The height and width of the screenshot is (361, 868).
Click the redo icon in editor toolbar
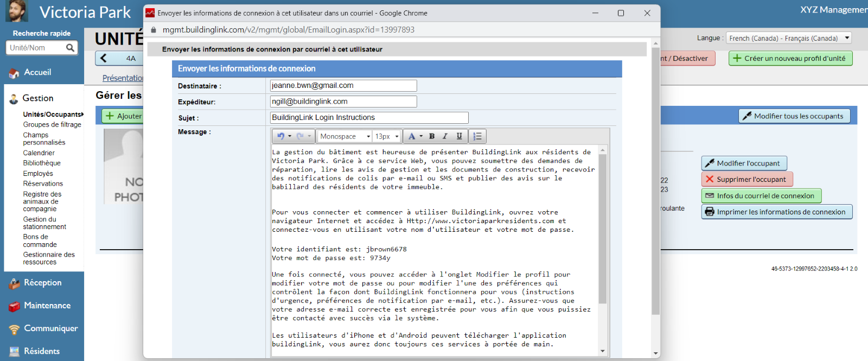coord(300,136)
